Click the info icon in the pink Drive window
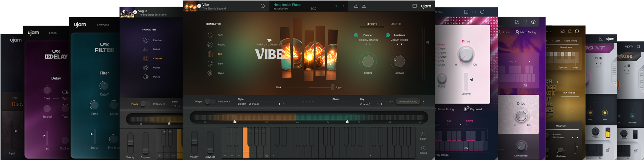644x160 pixels. pyautogui.click(x=482, y=12)
